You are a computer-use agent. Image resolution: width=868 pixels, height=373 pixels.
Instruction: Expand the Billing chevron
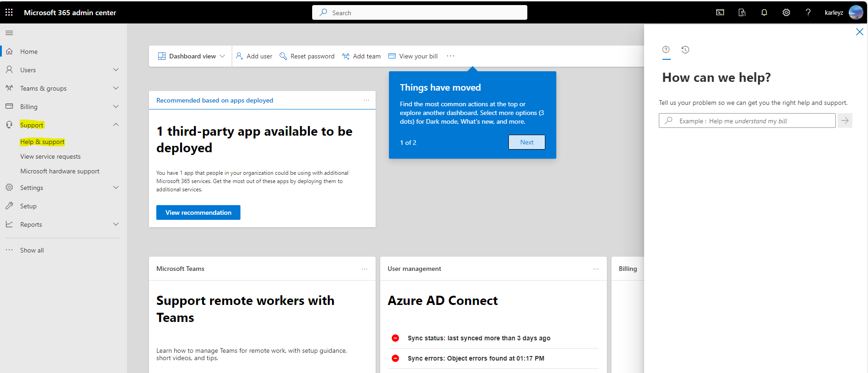tap(116, 106)
